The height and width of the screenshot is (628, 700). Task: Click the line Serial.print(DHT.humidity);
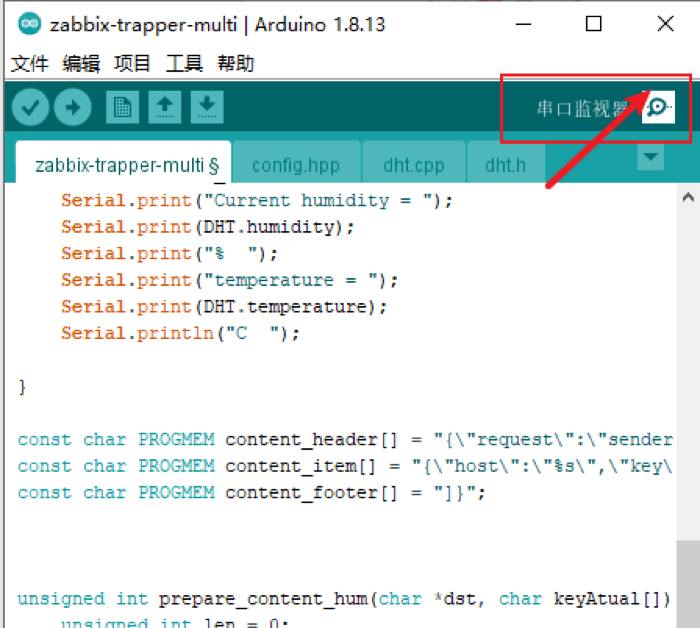208,227
